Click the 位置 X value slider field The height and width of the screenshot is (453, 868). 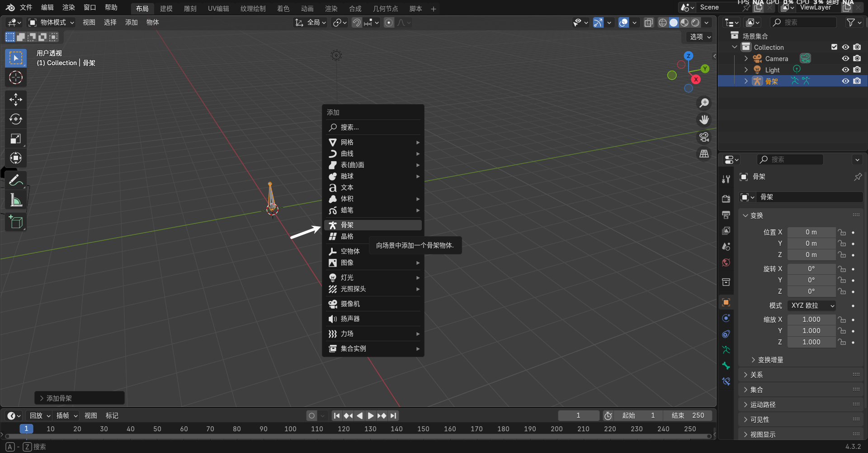(811, 232)
